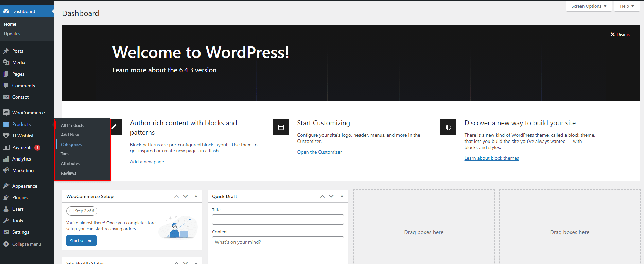Viewport: 644px width, 264px height.
Task: Click the Payments dollar icon
Action: click(6, 147)
